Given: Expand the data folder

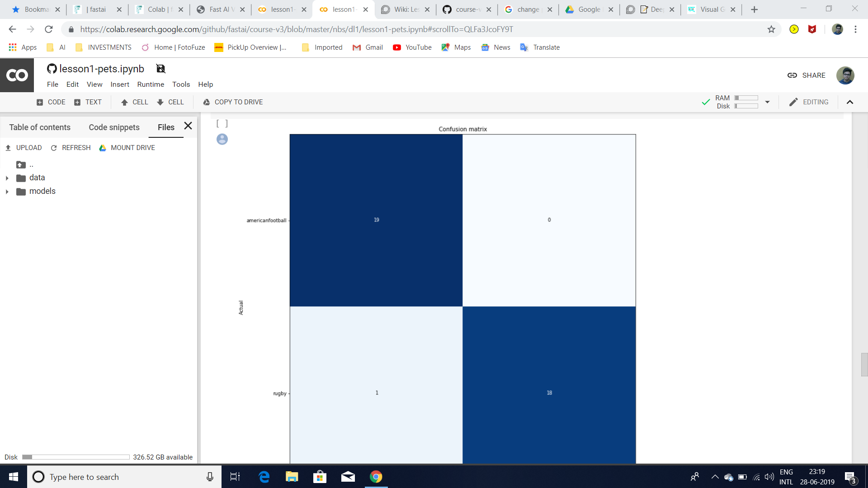Looking at the screenshot, I should tap(7, 178).
